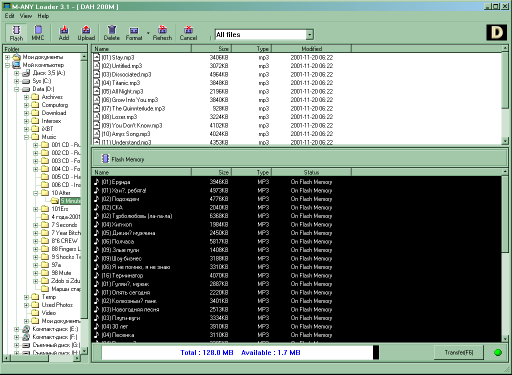Open the dropdown arrow next to Format

(x=148, y=33)
